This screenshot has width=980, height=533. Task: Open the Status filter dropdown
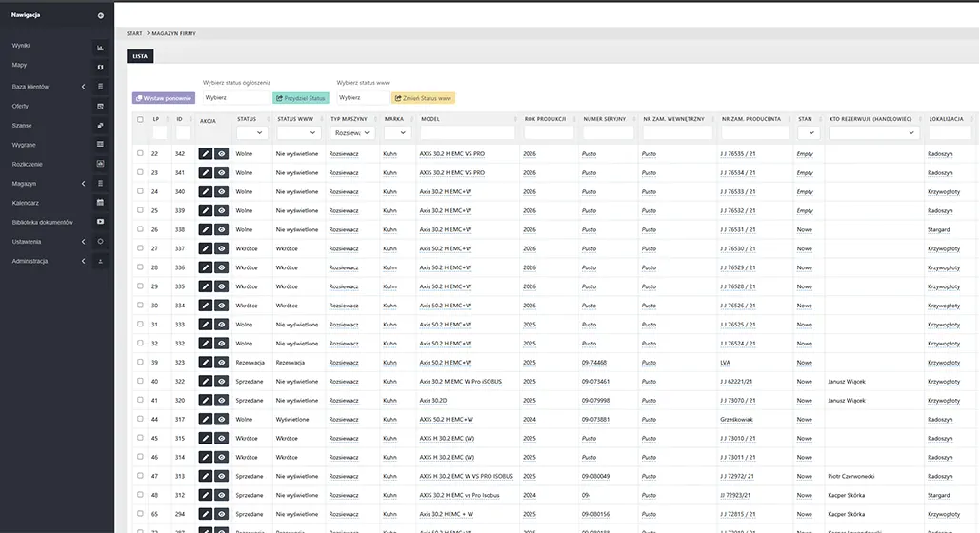[252, 133]
